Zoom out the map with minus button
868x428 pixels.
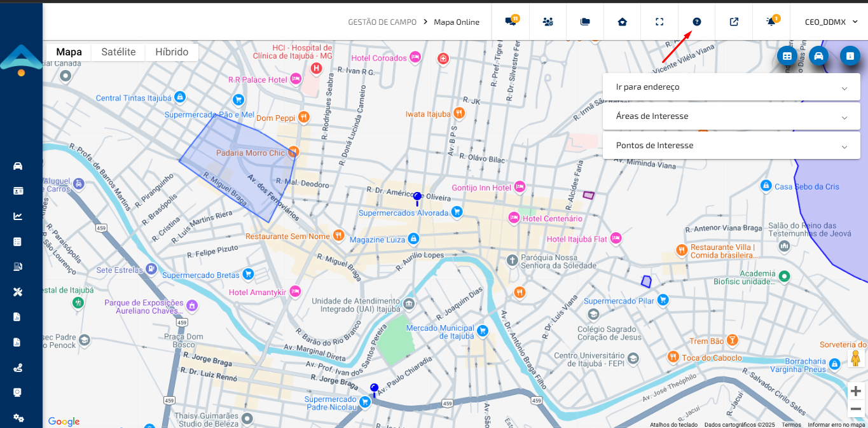coord(856,409)
